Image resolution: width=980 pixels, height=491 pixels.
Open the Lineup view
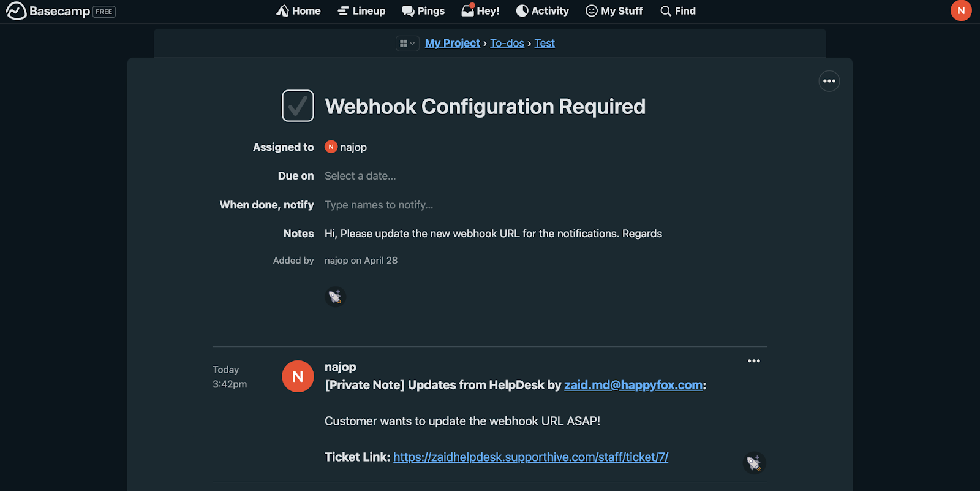tap(361, 11)
